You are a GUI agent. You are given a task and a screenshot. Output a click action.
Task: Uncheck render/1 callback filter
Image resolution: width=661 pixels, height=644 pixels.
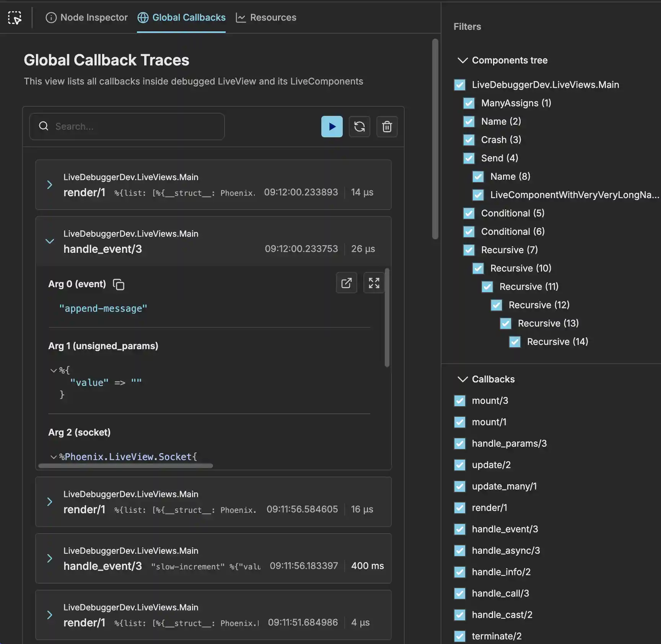click(460, 508)
